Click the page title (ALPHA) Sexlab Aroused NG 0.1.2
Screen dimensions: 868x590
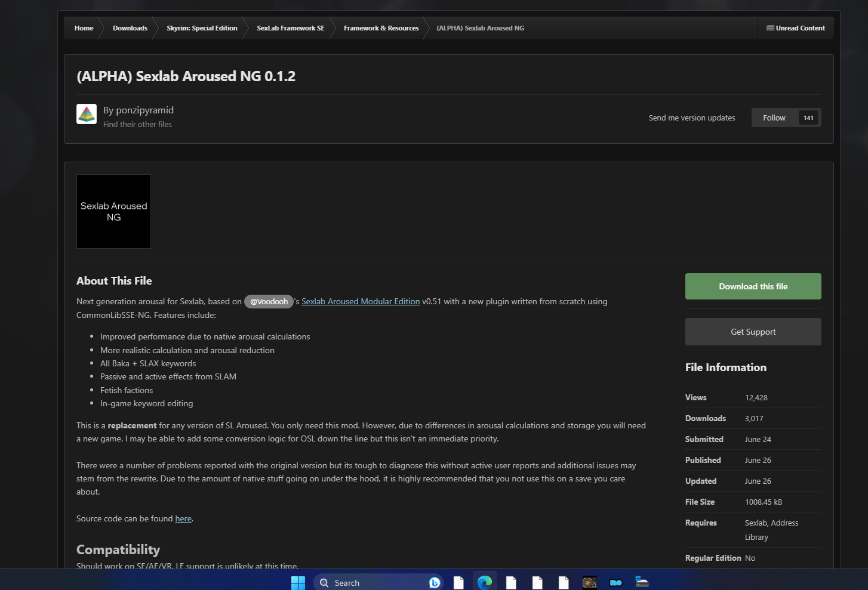point(186,76)
